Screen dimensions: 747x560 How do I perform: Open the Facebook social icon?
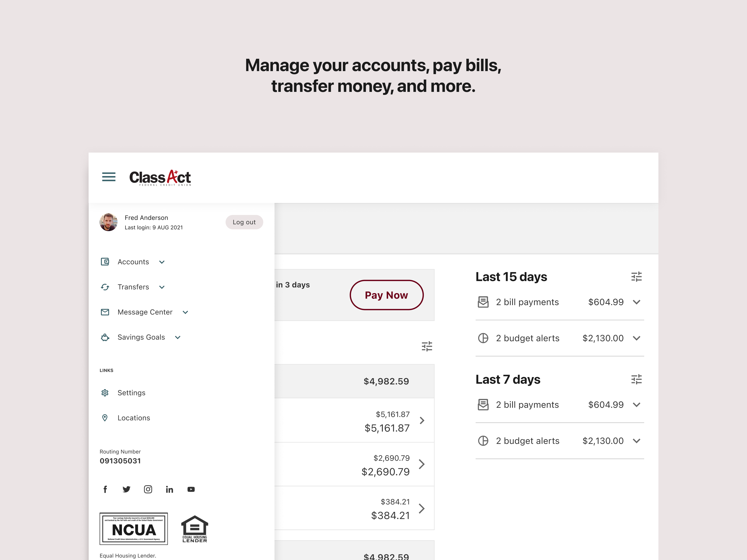(105, 489)
